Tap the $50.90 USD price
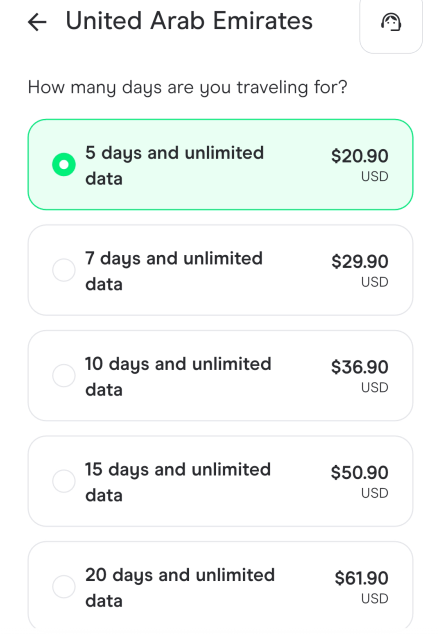 pos(360,482)
